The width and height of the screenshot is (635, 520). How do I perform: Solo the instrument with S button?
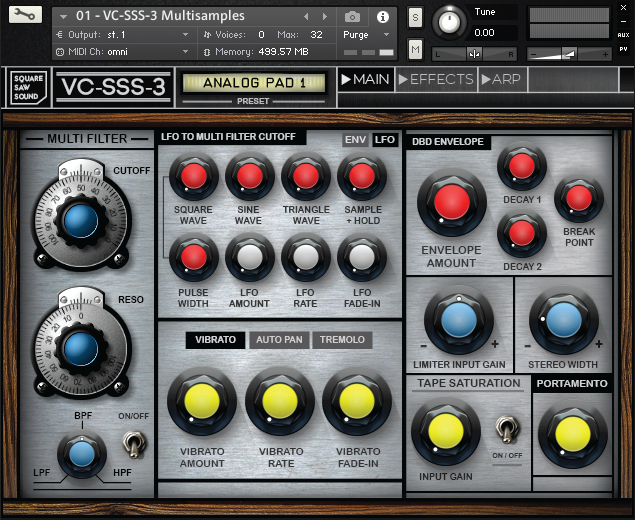(415, 17)
